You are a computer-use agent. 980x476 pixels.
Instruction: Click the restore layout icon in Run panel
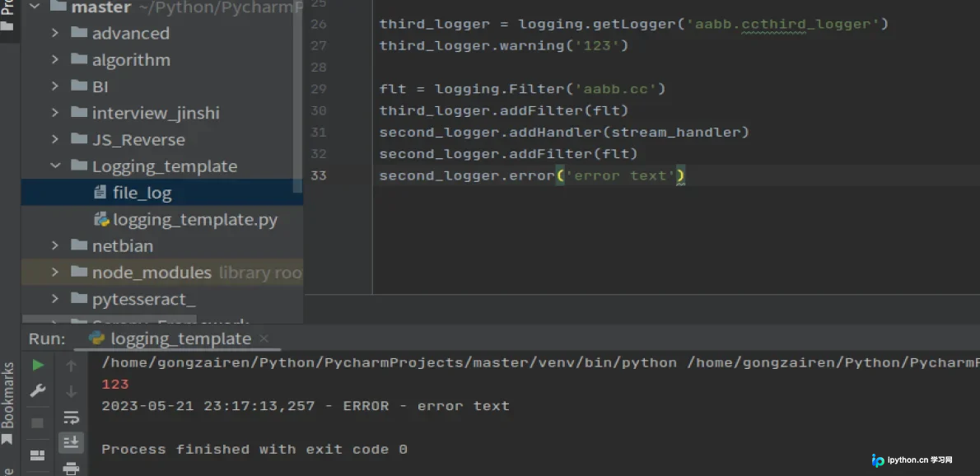click(38, 455)
